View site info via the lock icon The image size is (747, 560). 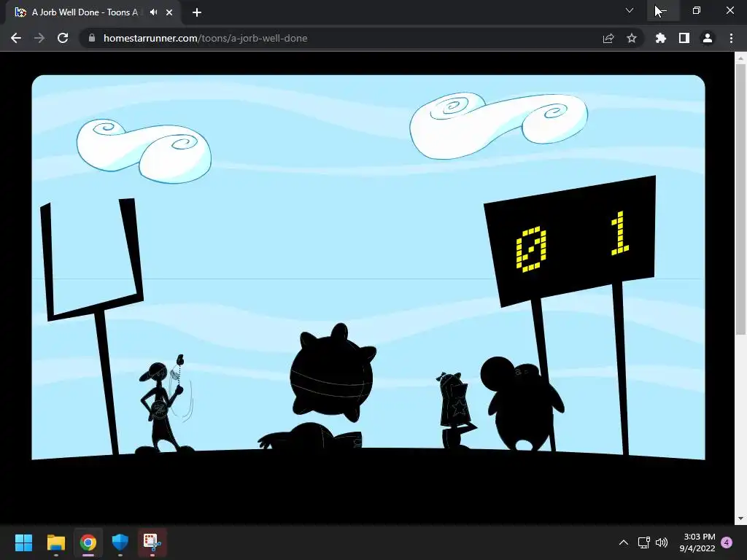click(92, 38)
